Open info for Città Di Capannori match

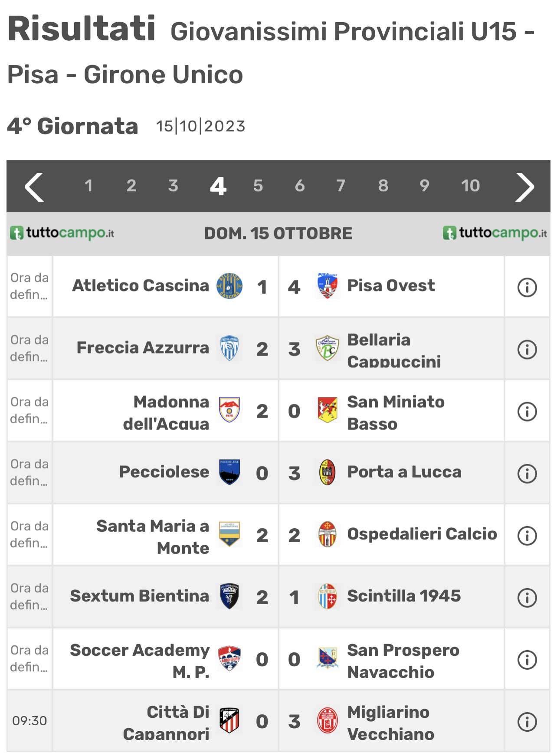click(527, 722)
